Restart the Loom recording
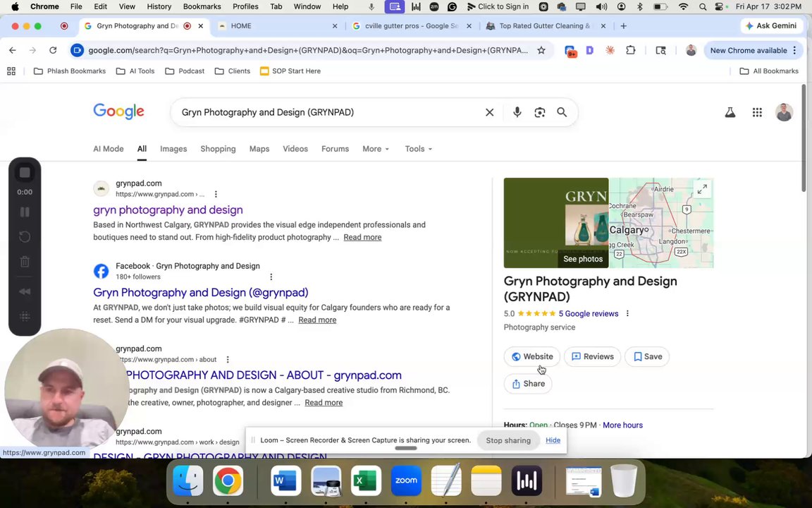The image size is (812, 508). click(25, 237)
